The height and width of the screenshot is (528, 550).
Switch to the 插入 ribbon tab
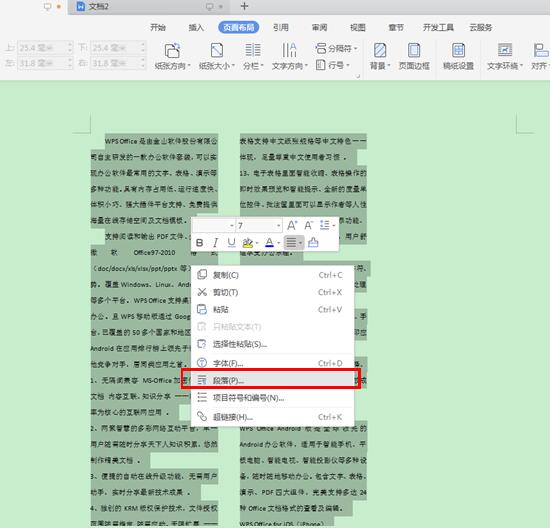pos(196,27)
